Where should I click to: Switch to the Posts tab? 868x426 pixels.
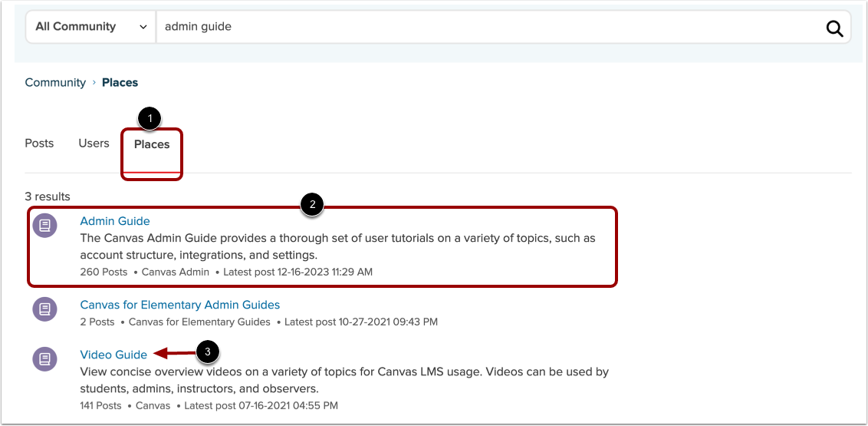click(x=39, y=144)
